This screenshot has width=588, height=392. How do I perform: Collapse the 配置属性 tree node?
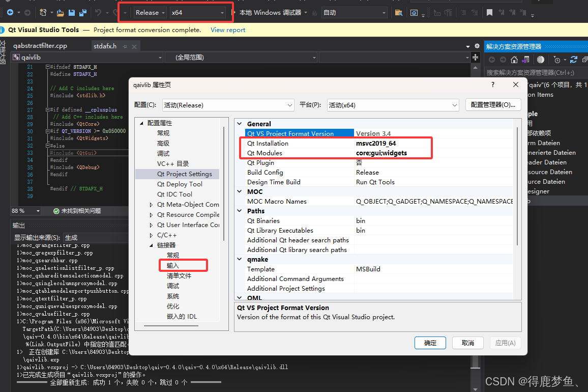(141, 123)
